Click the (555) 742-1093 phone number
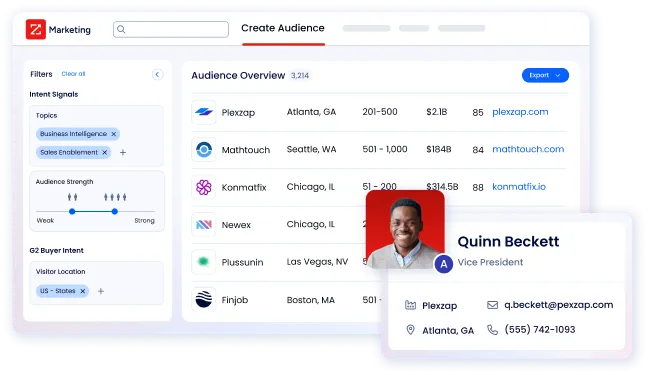This screenshot has height=375, width=649. pyautogui.click(x=540, y=330)
